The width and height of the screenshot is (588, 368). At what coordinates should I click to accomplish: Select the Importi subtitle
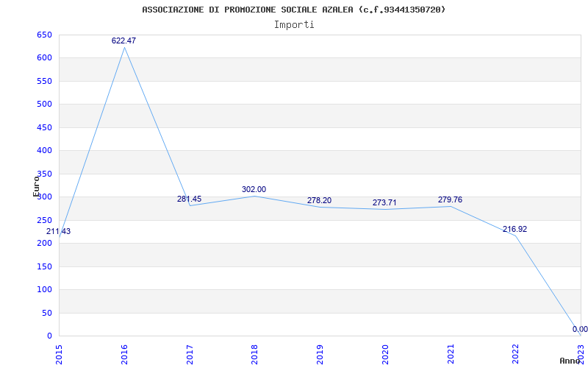coord(294,24)
